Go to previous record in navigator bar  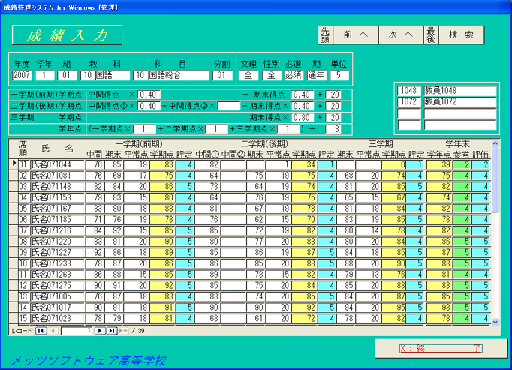coord(53,331)
